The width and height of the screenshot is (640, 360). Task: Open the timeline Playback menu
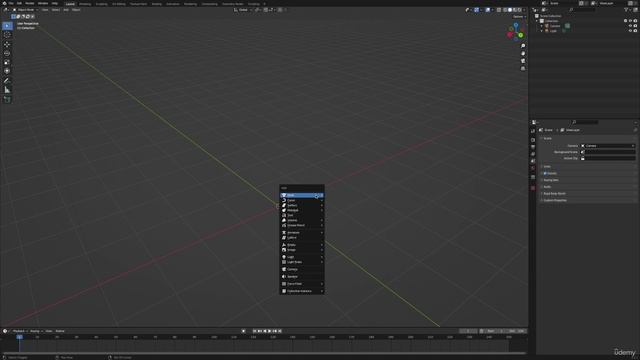(x=20, y=331)
